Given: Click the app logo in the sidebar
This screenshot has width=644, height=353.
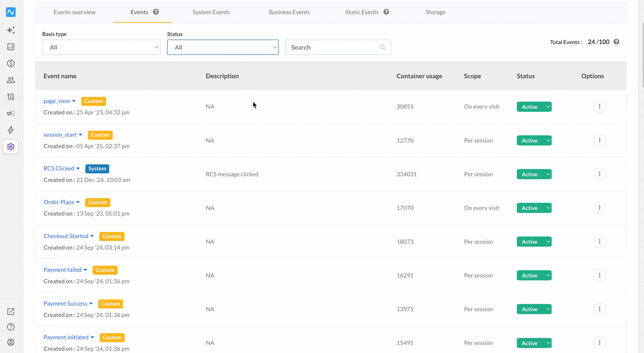Looking at the screenshot, I should click(11, 12).
